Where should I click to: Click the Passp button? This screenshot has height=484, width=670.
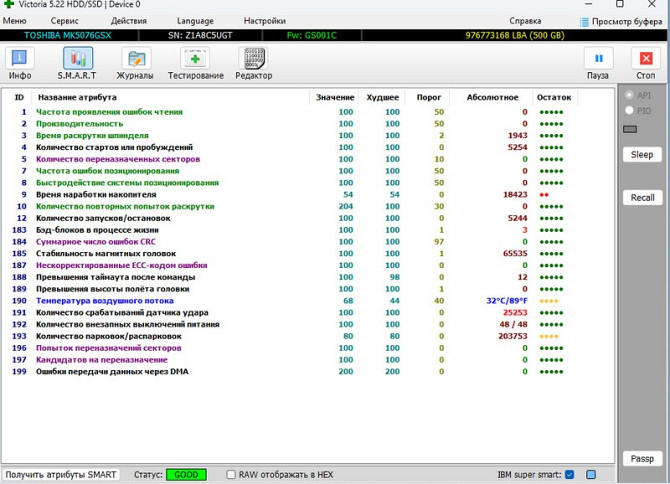[642, 459]
